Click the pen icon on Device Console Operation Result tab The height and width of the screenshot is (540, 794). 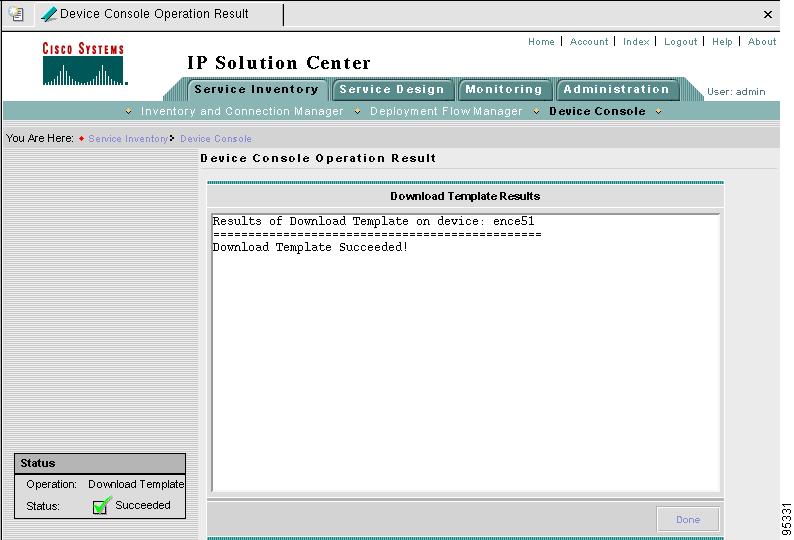(49, 14)
